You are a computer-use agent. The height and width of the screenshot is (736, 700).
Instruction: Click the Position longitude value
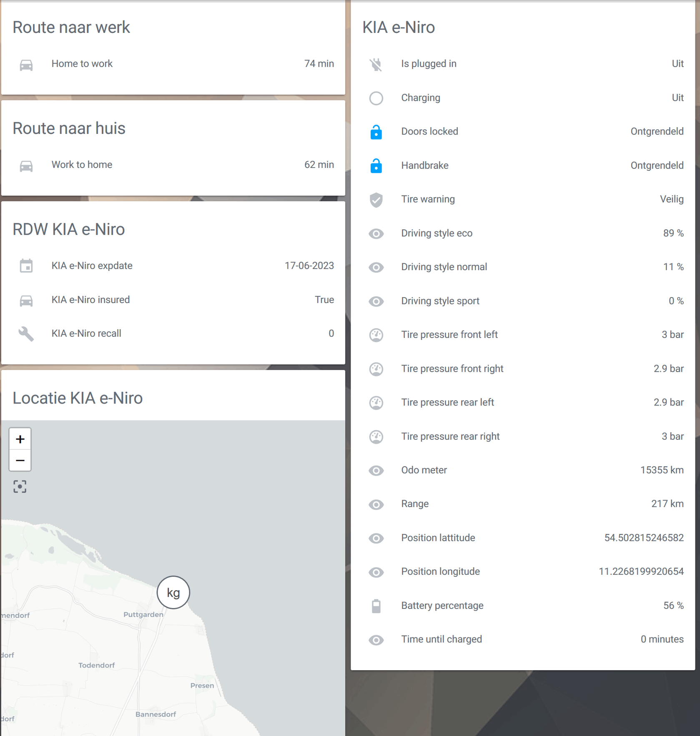tap(641, 571)
